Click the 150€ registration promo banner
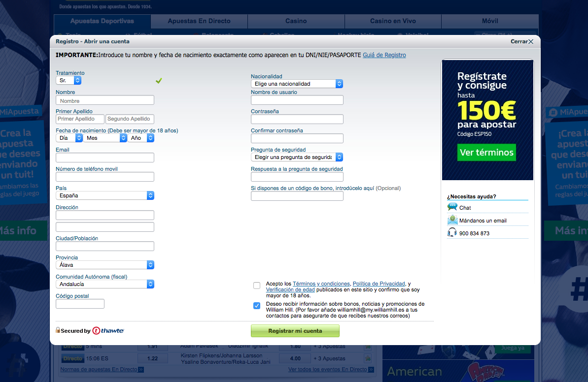Image resolution: width=588 pixels, height=382 pixels. tap(487, 120)
